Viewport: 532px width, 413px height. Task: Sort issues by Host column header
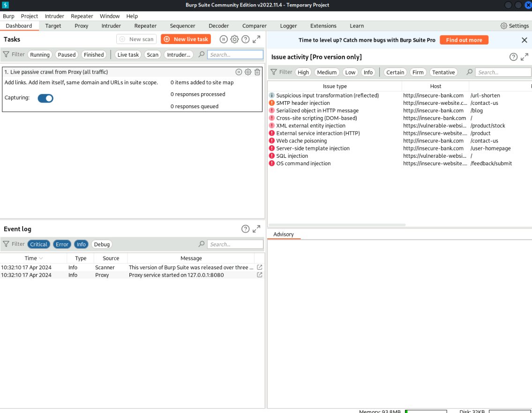pyautogui.click(x=435, y=86)
